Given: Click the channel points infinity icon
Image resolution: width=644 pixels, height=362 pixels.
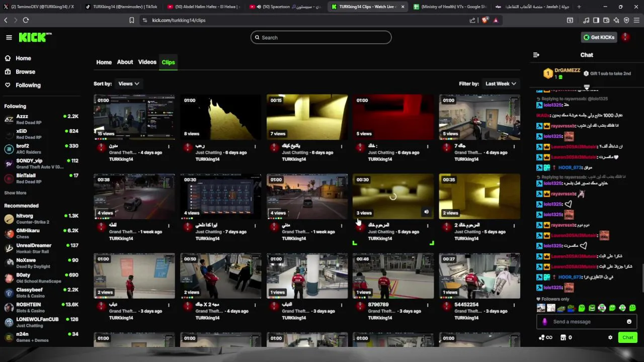Looking at the screenshot, I should tap(545, 337).
